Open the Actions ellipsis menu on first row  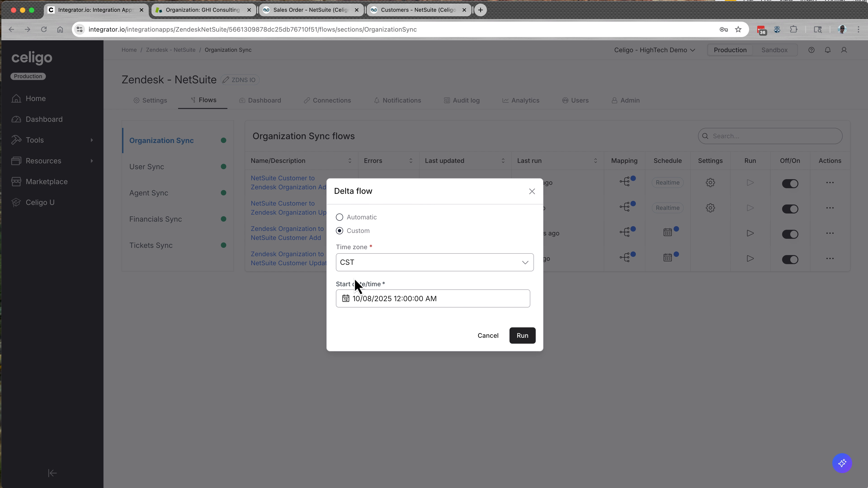click(830, 183)
